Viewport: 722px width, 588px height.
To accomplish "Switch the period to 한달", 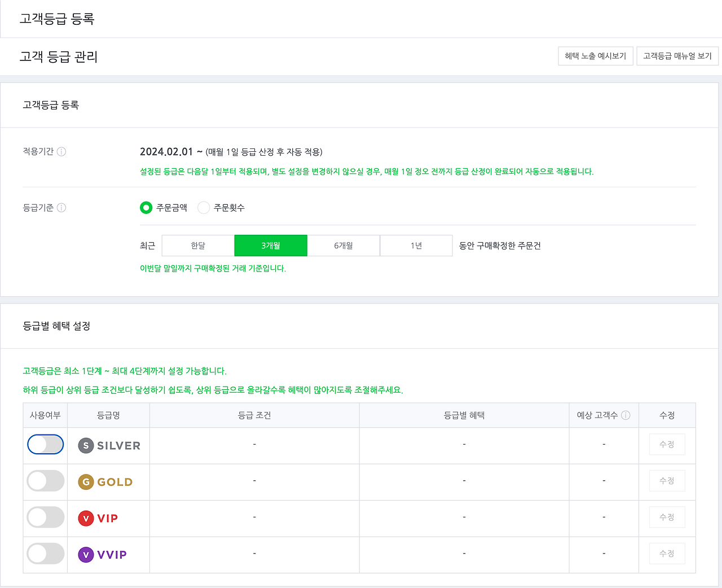I will click(198, 245).
